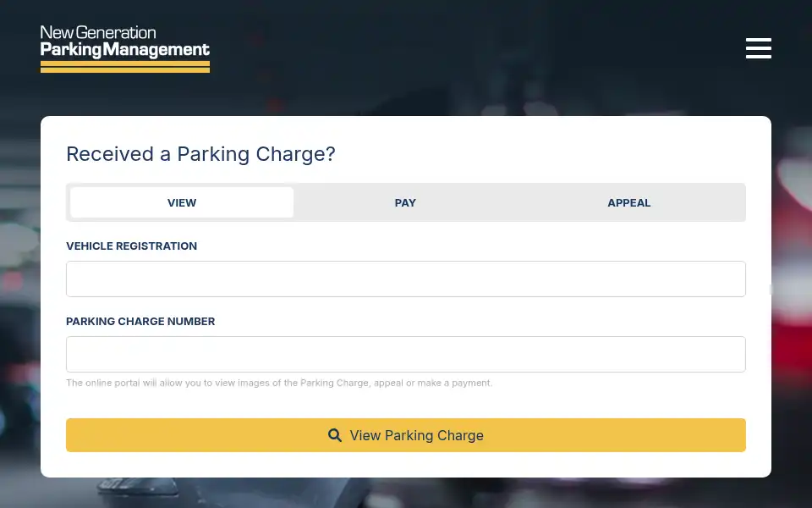812x508 pixels.
Task: Focus the Parking Charge Number input field
Action: click(406, 355)
